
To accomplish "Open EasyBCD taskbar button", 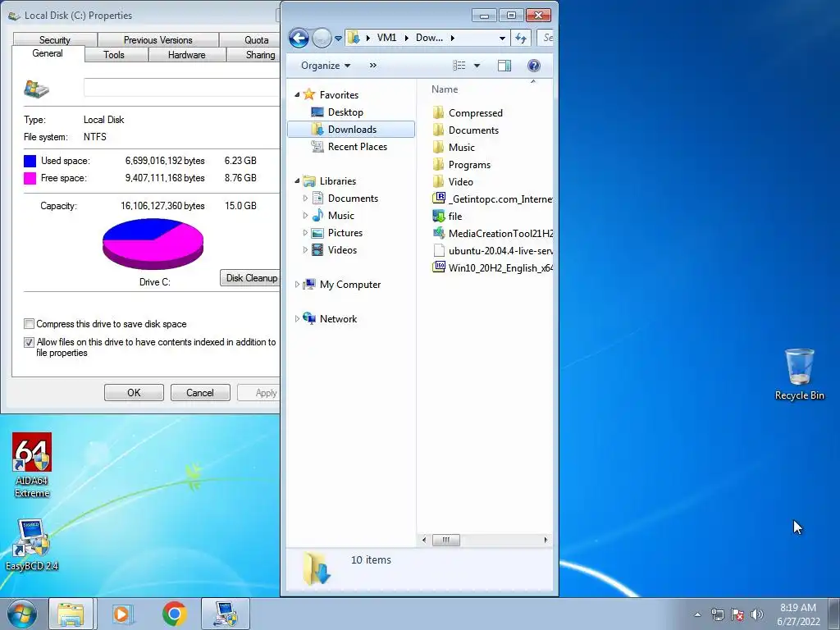I will click(x=226, y=614).
